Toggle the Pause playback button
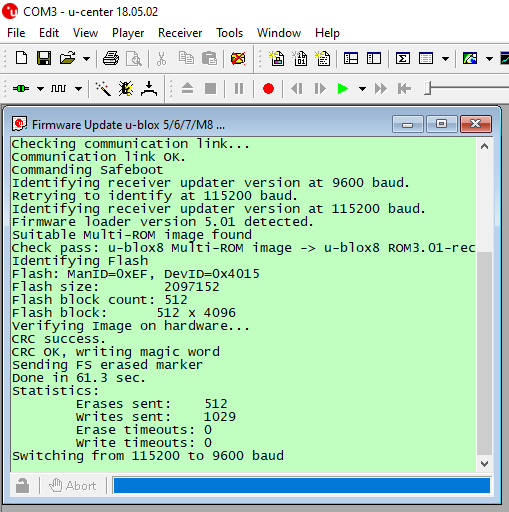The image size is (509, 512). 239,89
